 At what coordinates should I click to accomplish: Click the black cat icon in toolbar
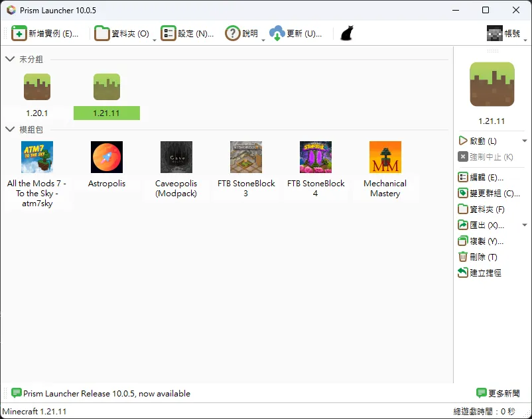pos(346,33)
